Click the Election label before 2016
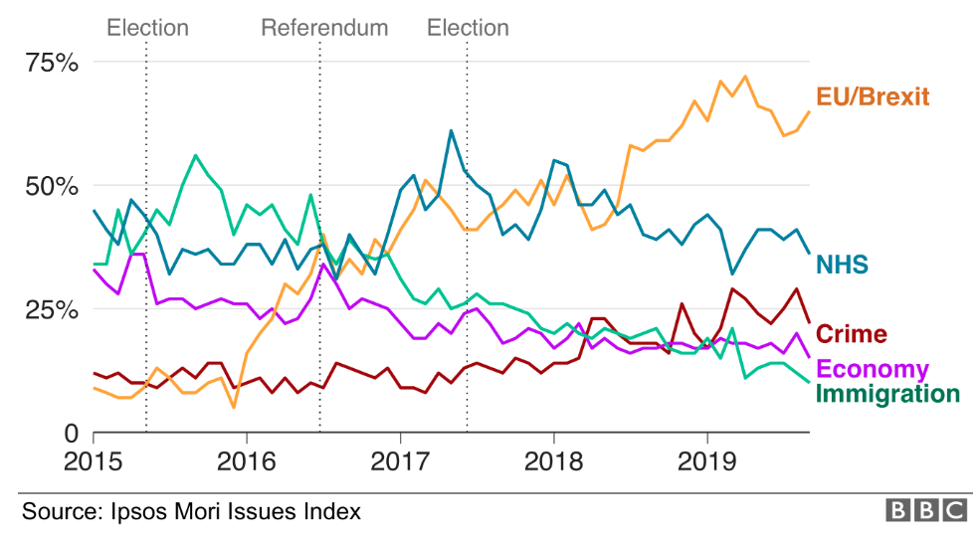The height and width of the screenshot is (542, 980). pos(147,28)
